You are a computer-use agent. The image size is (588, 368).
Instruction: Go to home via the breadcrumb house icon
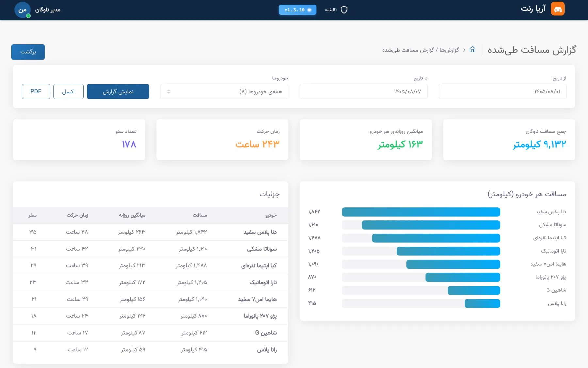click(472, 50)
